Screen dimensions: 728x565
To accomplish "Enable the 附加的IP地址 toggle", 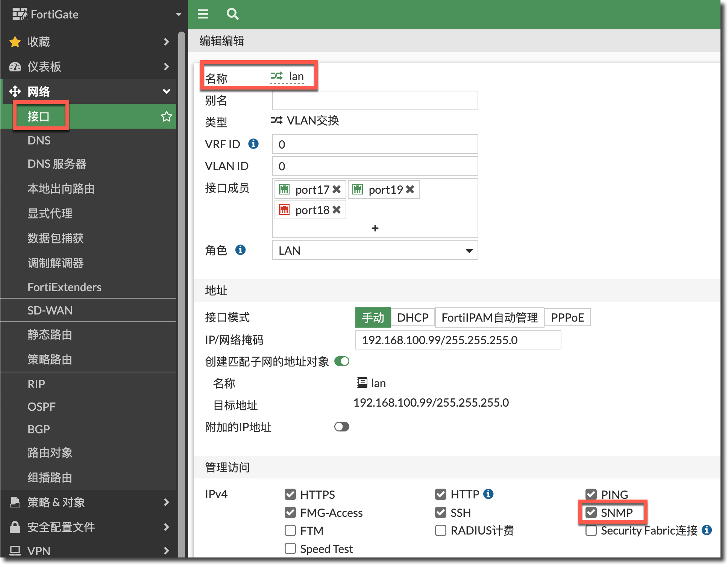I will (x=342, y=427).
